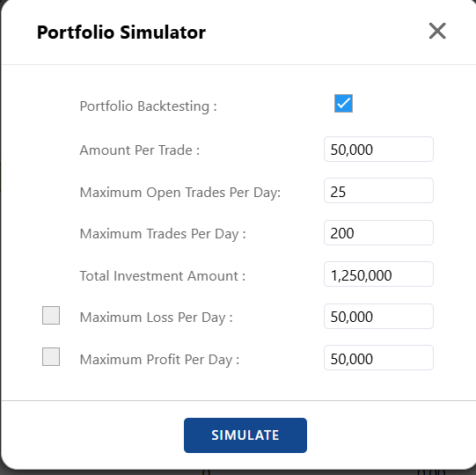The height and width of the screenshot is (475, 476).
Task: Focus the Amount Per Trade input field
Action: pos(378,149)
